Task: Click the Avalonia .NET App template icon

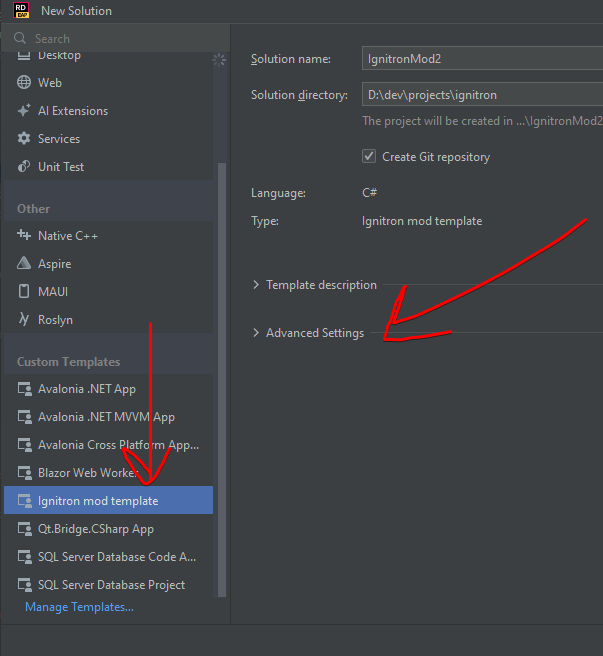Action: click(x=25, y=389)
